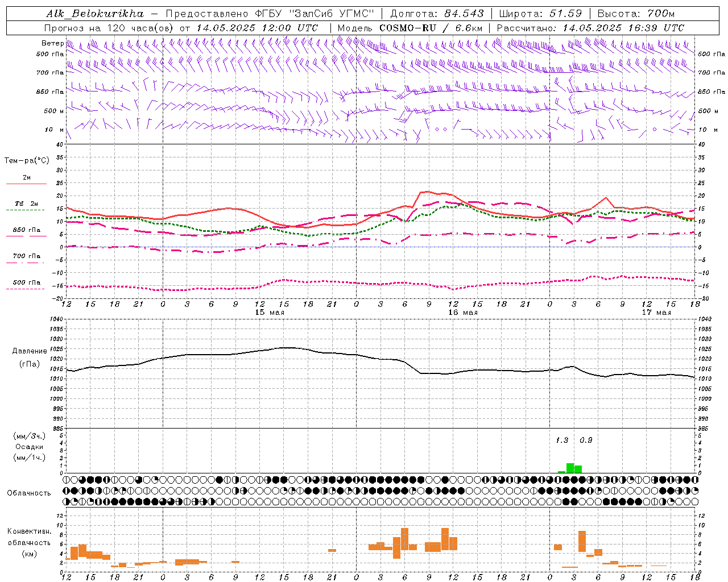Select the longitude value Долгота: 84.543
728x582 pixels.
pyautogui.click(x=437, y=14)
